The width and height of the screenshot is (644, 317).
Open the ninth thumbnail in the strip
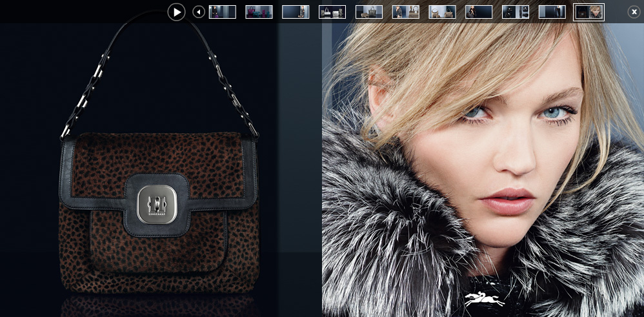point(516,12)
